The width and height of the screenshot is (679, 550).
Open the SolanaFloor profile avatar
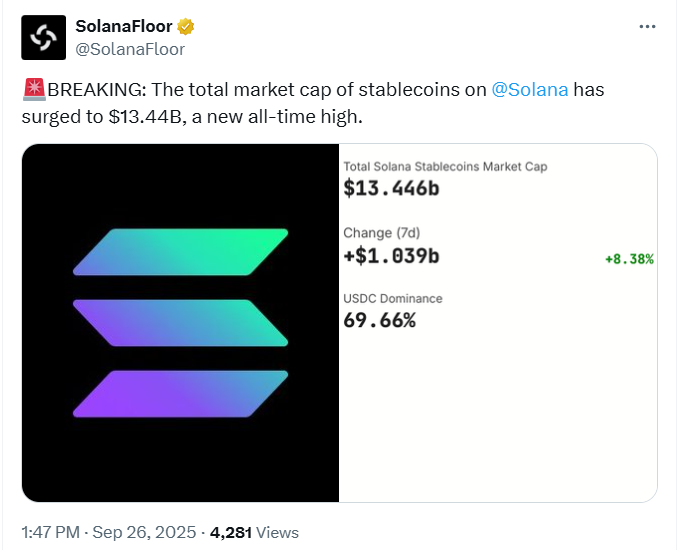tap(43, 37)
